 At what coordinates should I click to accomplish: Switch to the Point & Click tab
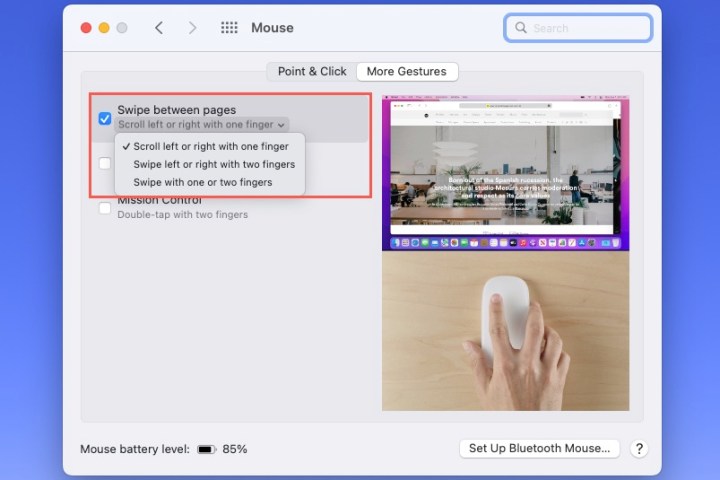click(x=312, y=72)
